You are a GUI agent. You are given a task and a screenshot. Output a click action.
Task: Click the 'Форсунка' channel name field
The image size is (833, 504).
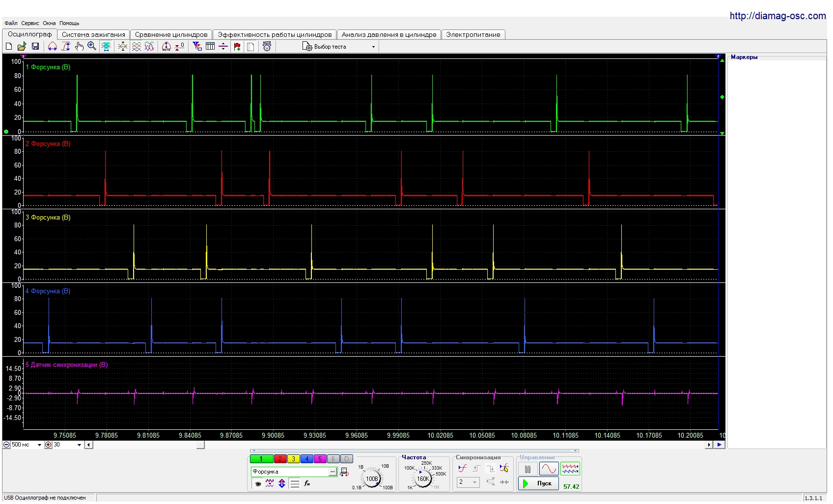[290, 472]
